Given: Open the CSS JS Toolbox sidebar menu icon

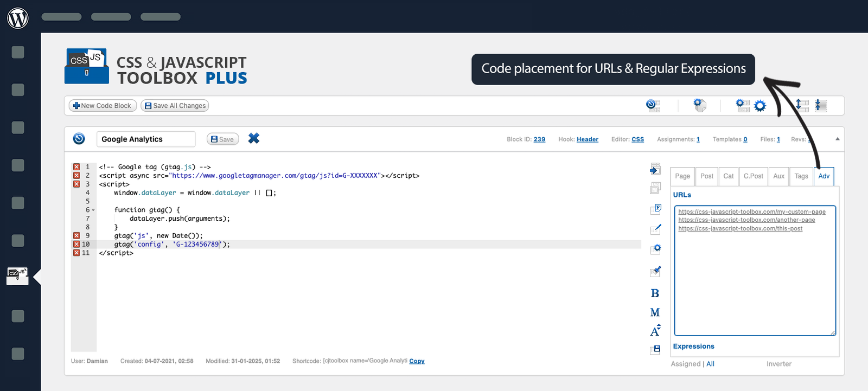Looking at the screenshot, I should 17,276.
